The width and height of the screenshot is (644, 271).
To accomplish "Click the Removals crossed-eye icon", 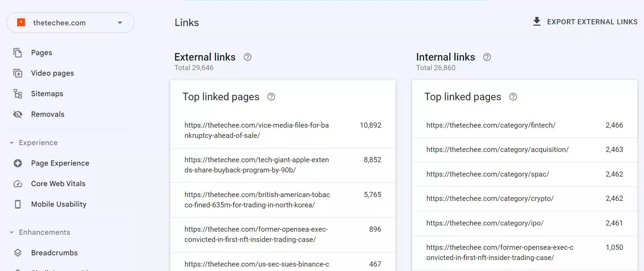I will coord(18,114).
